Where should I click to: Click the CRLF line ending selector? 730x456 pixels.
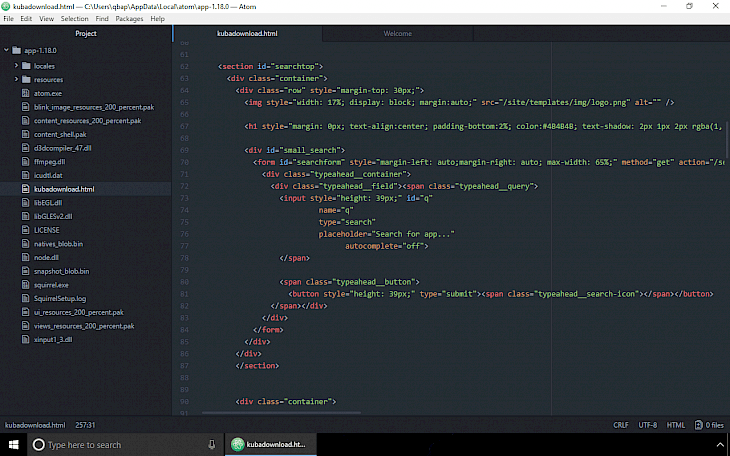pos(621,425)
